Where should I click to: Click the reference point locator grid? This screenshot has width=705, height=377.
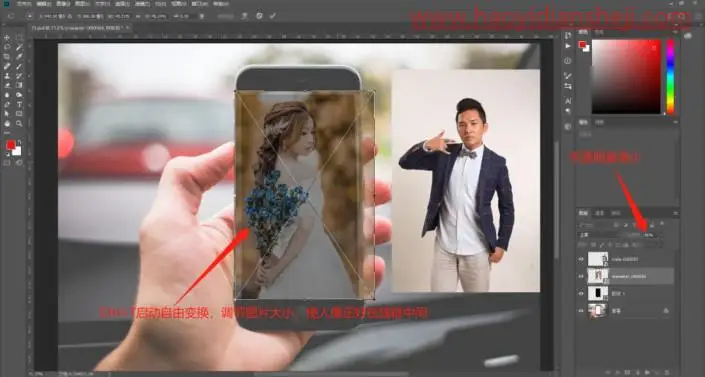point(30,16)
